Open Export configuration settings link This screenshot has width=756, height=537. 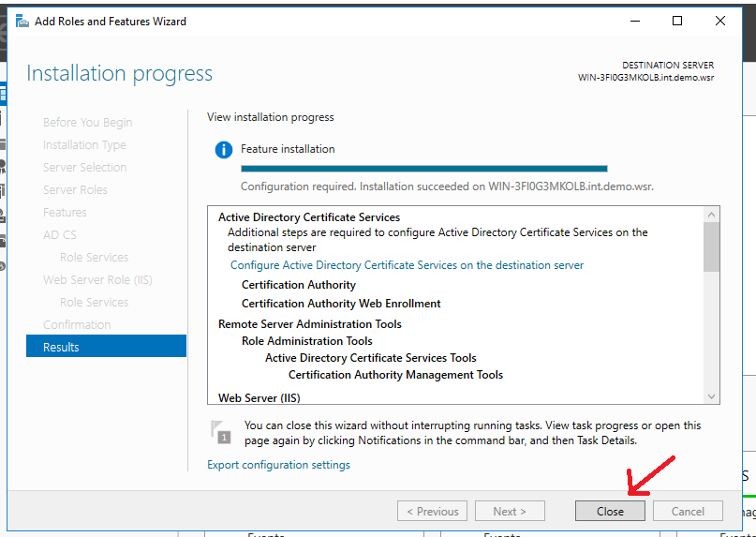(278, 465)
